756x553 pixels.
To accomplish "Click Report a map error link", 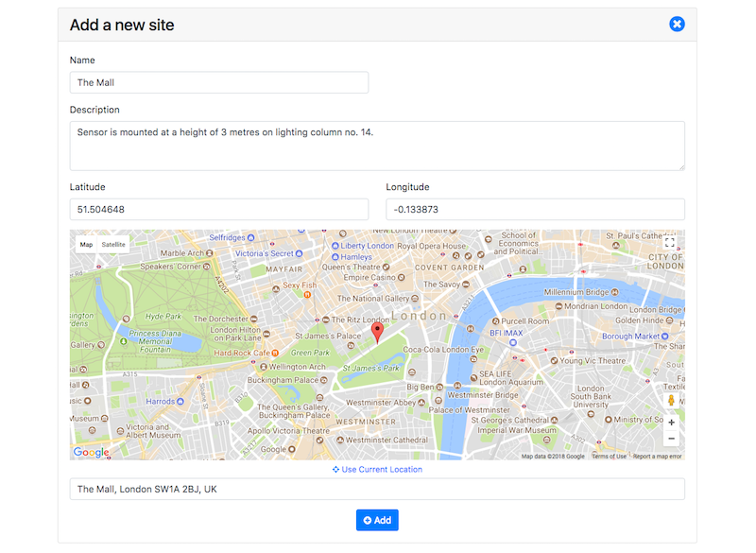I will click(x=657, y=456).
